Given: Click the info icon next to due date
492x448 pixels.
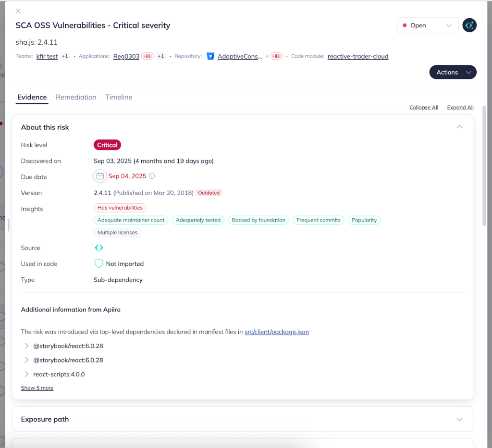Looking at the screenshot, I should coord(152,176).
